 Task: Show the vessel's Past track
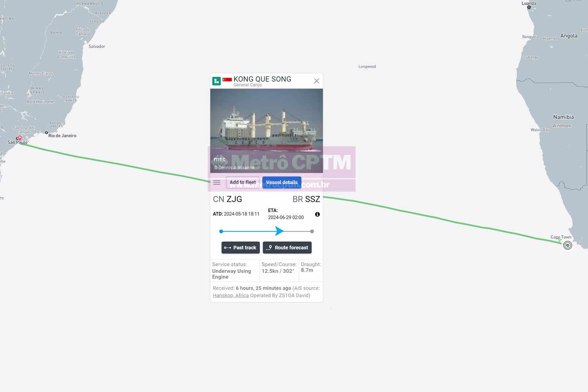pos(241,248)
